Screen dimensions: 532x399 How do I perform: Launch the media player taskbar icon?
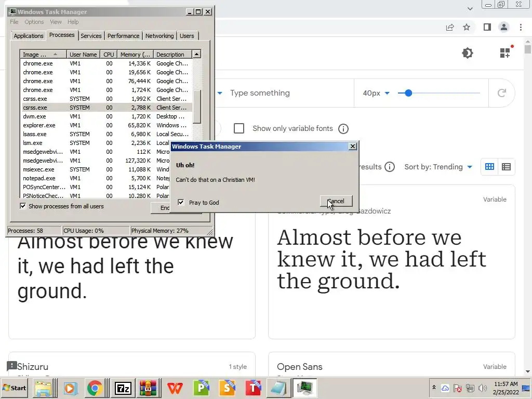pyautogui.click(x=70, y=388)
